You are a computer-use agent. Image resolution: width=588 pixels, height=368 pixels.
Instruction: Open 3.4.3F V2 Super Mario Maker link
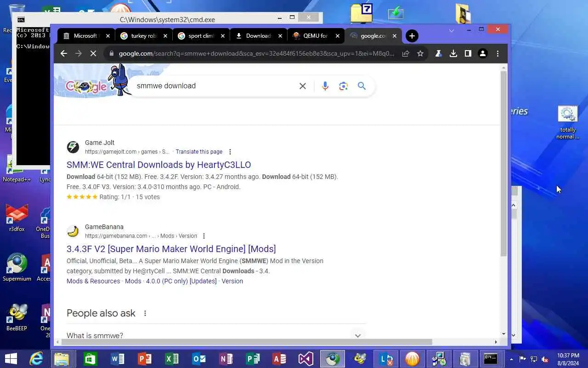pos(171,249)
